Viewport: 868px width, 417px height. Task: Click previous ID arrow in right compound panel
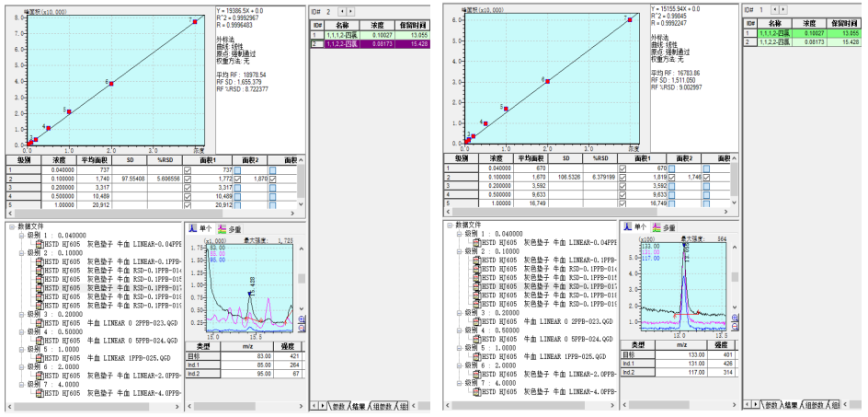point(773,8)
